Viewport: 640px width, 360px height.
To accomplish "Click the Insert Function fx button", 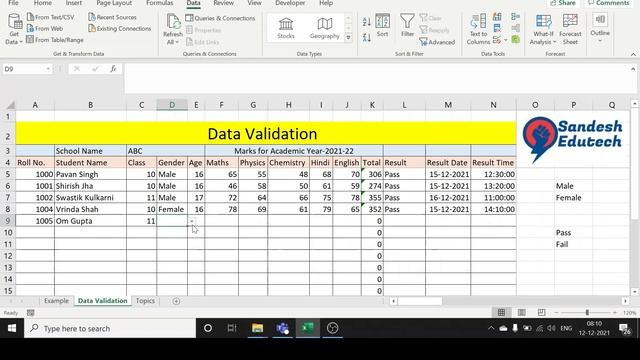I will tap(113, 69).
